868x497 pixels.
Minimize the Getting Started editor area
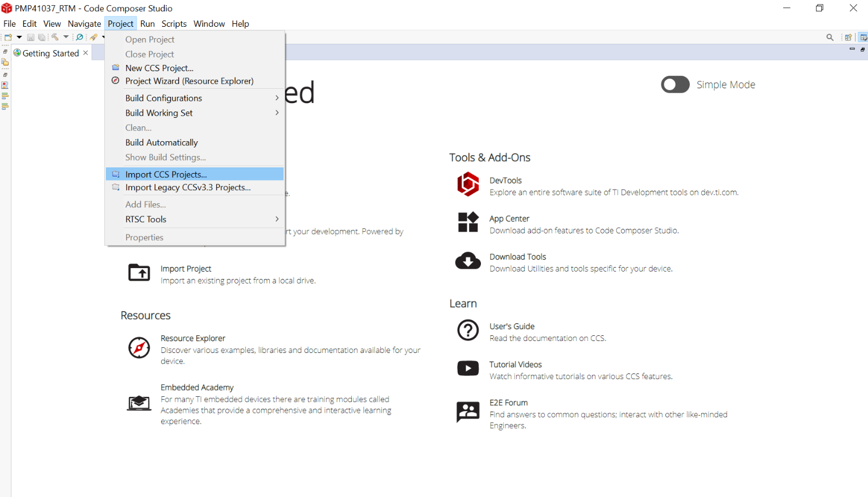tap(852, 49)
